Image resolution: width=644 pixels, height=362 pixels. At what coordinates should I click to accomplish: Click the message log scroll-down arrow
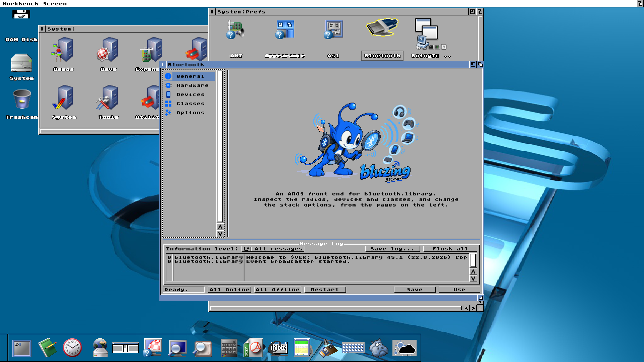473,278
